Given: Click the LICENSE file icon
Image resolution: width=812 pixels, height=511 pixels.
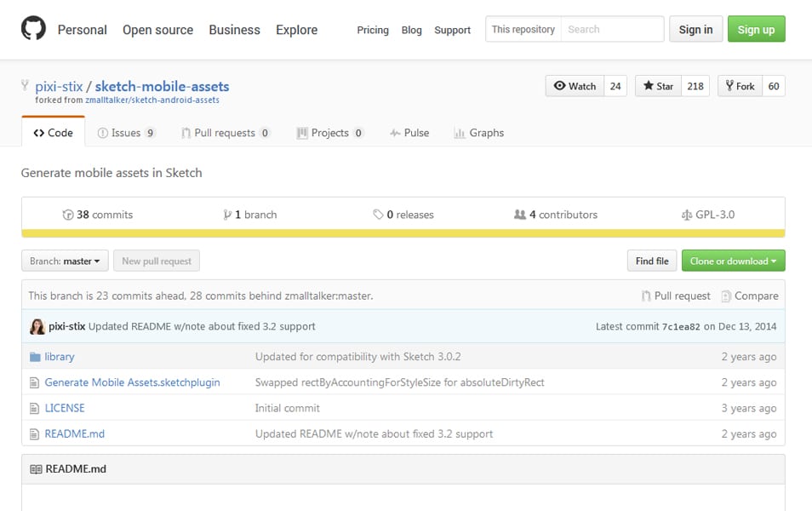Looking at the screenshot, I should pos(34,409).
